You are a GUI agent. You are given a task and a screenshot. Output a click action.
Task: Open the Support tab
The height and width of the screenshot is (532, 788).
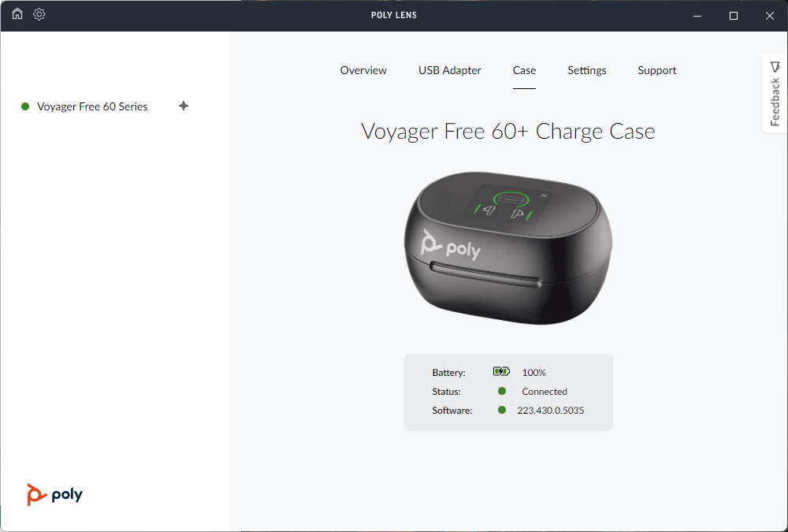pyautogui.click(x=657, y=70)
